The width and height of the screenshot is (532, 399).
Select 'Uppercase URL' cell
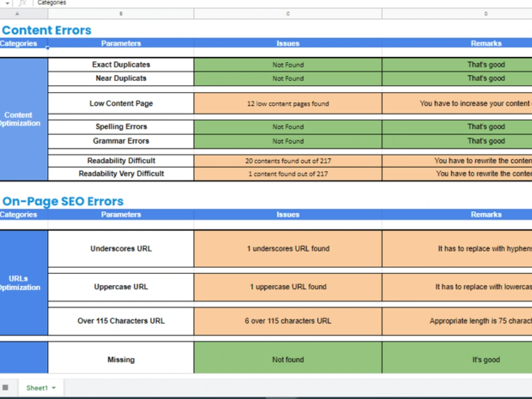pos(121,287)
